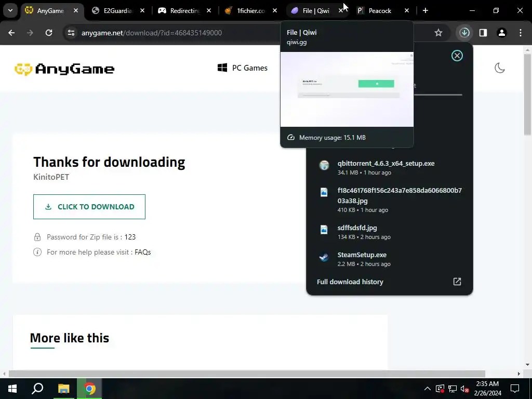This screenshot has height=399, width=532.
Task: Open the notification center
Action: [515, 389]
